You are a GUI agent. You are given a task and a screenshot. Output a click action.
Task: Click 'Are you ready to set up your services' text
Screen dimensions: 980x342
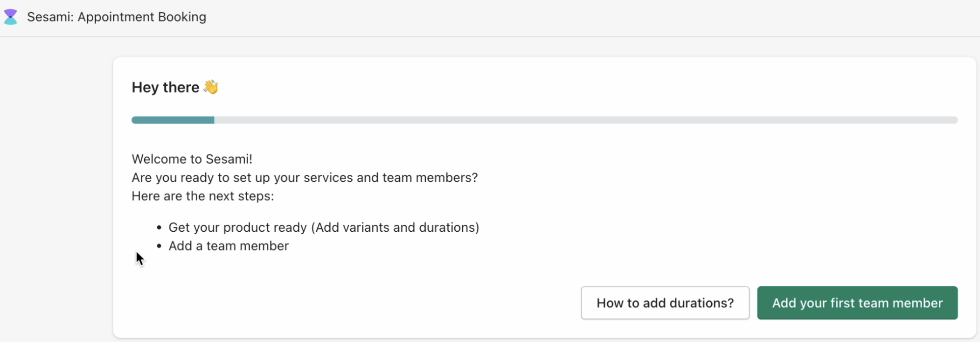click(243, 177)
